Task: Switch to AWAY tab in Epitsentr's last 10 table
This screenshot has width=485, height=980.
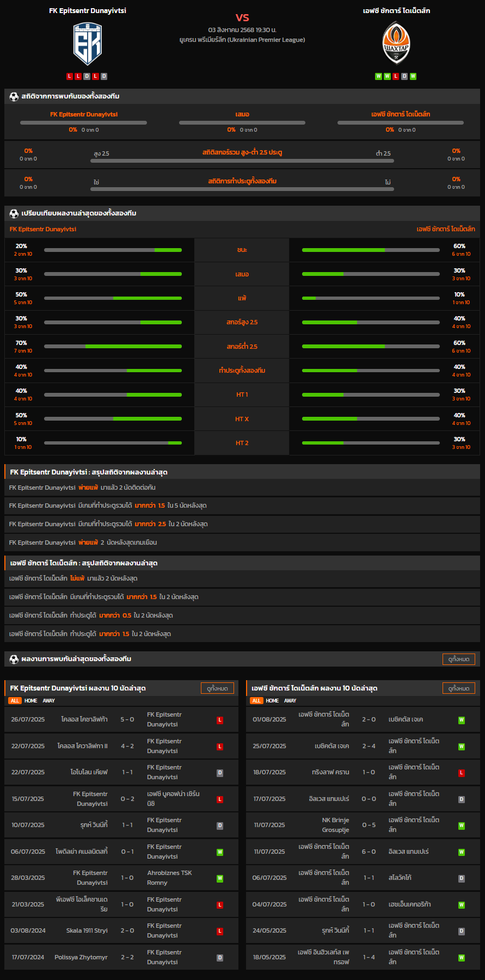Action: click(49, 701)
